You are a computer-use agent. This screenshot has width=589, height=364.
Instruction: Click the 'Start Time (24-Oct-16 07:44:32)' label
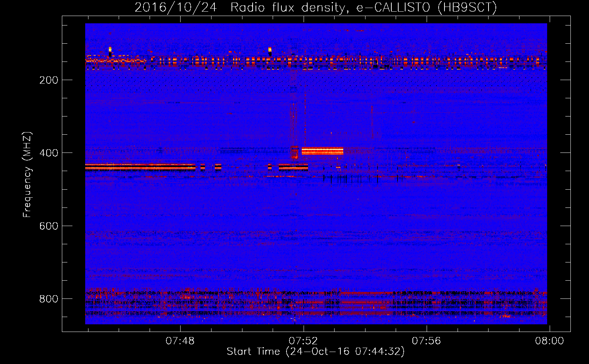coord(316,352)
